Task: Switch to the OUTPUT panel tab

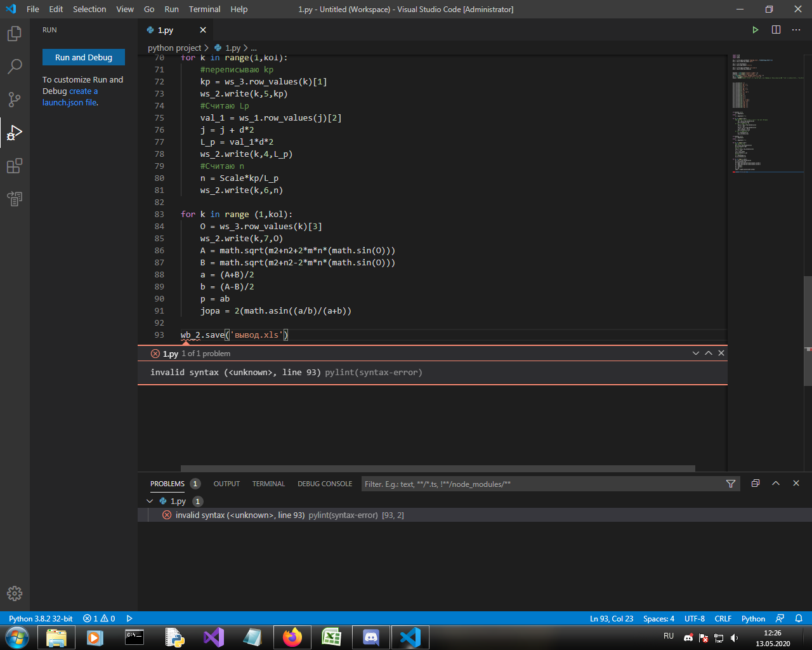Action: pyautogui.click(x=226, y=484)
